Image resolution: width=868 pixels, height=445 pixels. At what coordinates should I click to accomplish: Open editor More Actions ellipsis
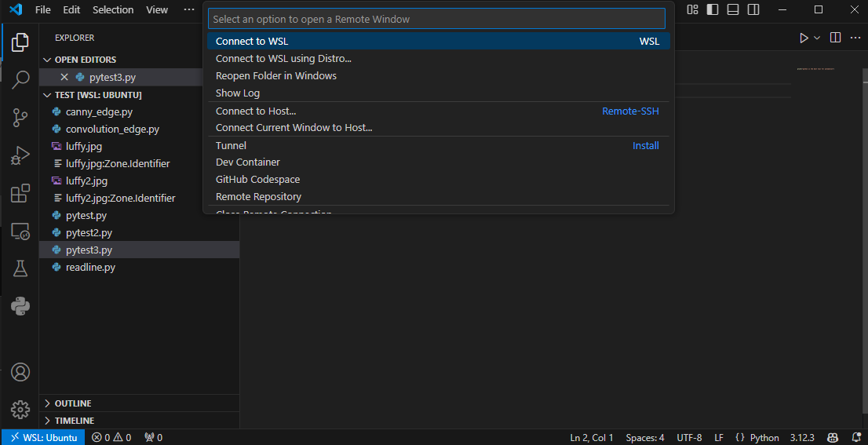click(x=855, y=38)
